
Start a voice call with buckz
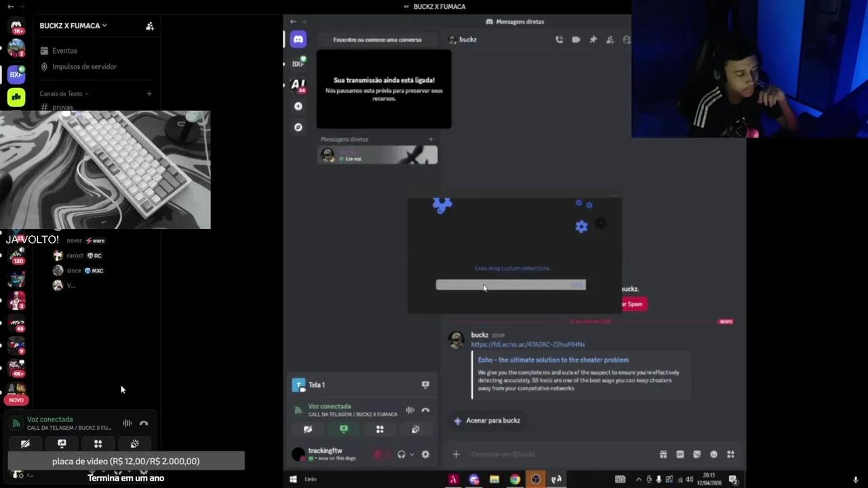pyautogui.click(x=559, y=39)
